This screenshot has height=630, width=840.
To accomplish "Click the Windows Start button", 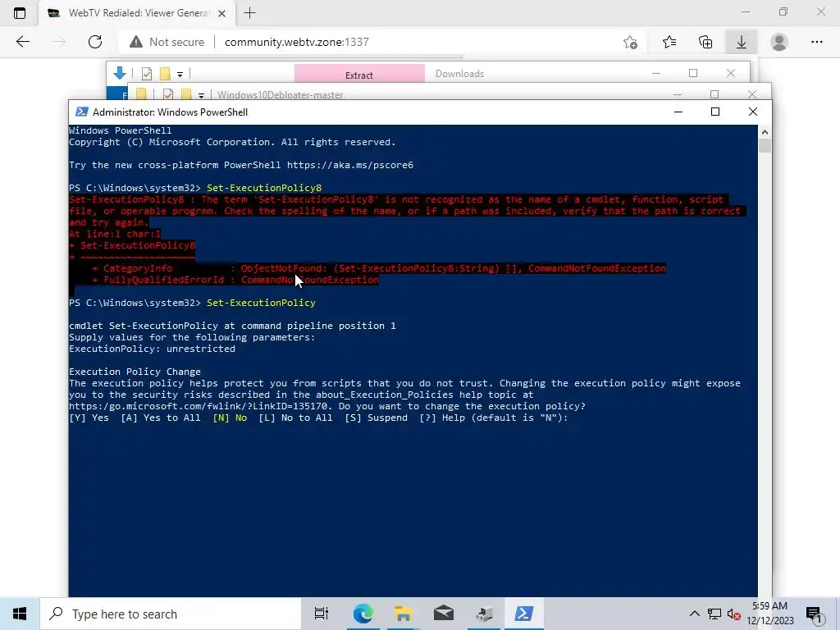I will click(20, 614).
